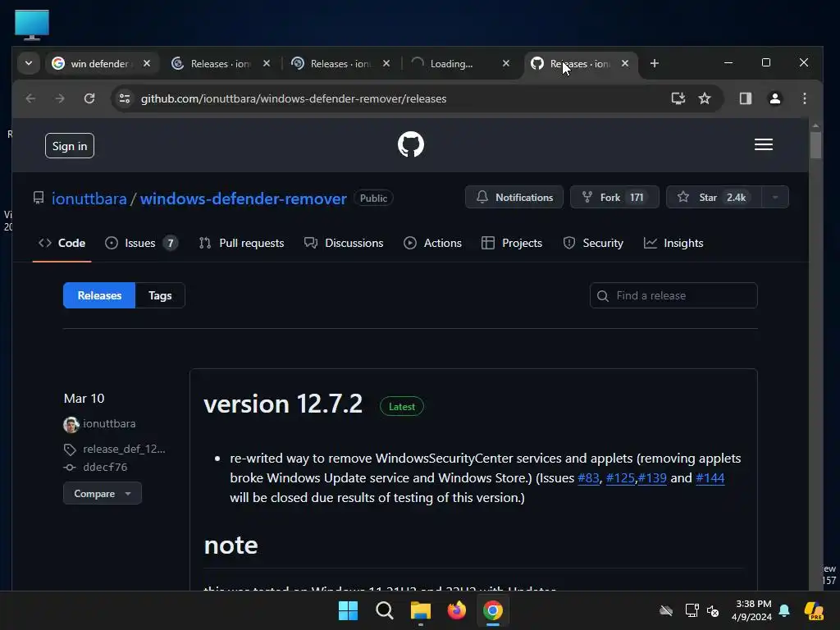Click the network tray icon
This screenshot has width=840, height=630.
click(x=692, y=610)
